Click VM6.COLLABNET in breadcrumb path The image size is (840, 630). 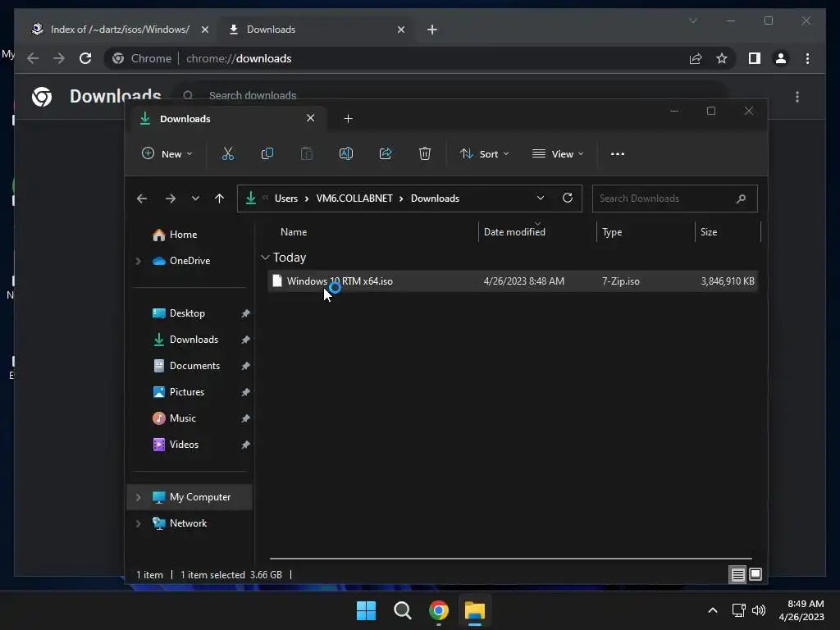click(354, 199)
